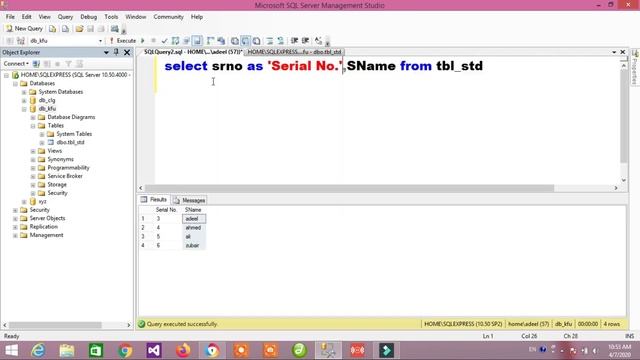
Task: Switch to the Results tab
Action: (x=154, y=200)
